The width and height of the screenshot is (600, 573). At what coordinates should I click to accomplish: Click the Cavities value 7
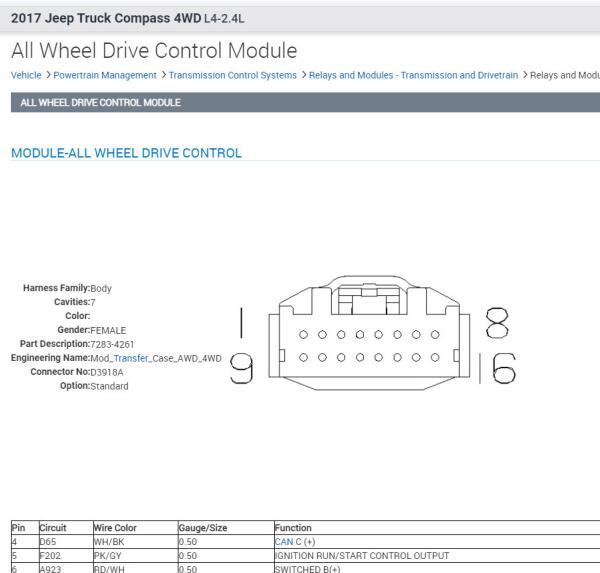point(93,302)
